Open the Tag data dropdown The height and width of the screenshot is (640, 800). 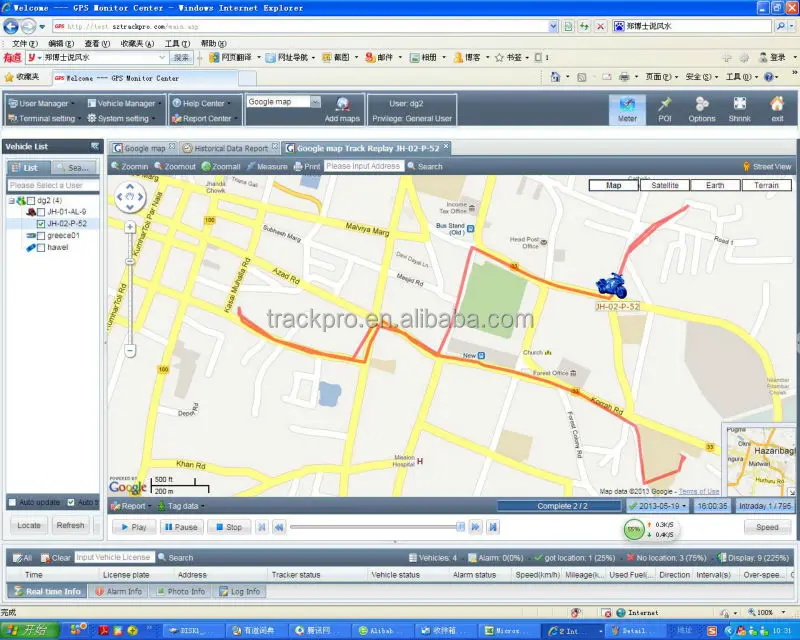pos(181,506)
